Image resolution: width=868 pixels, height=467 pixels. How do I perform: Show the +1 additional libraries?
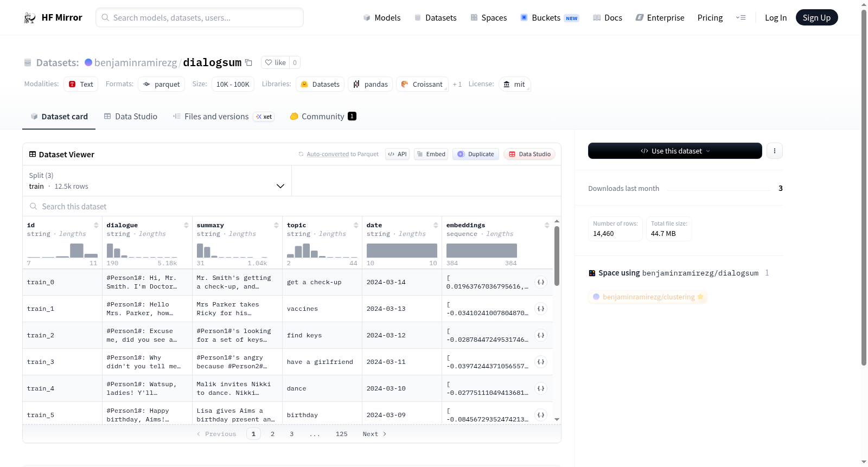coord(457,84)
